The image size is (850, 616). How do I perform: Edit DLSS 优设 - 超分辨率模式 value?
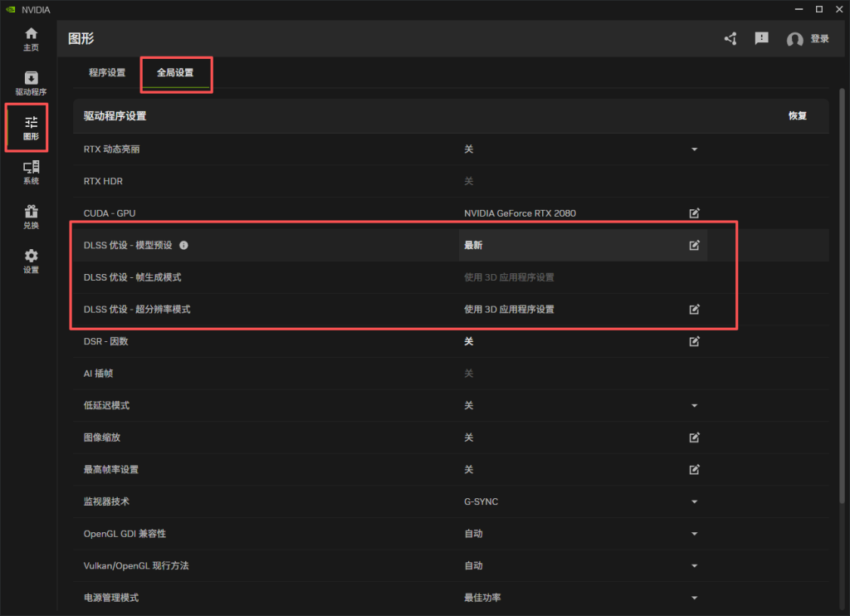point(695,309)
